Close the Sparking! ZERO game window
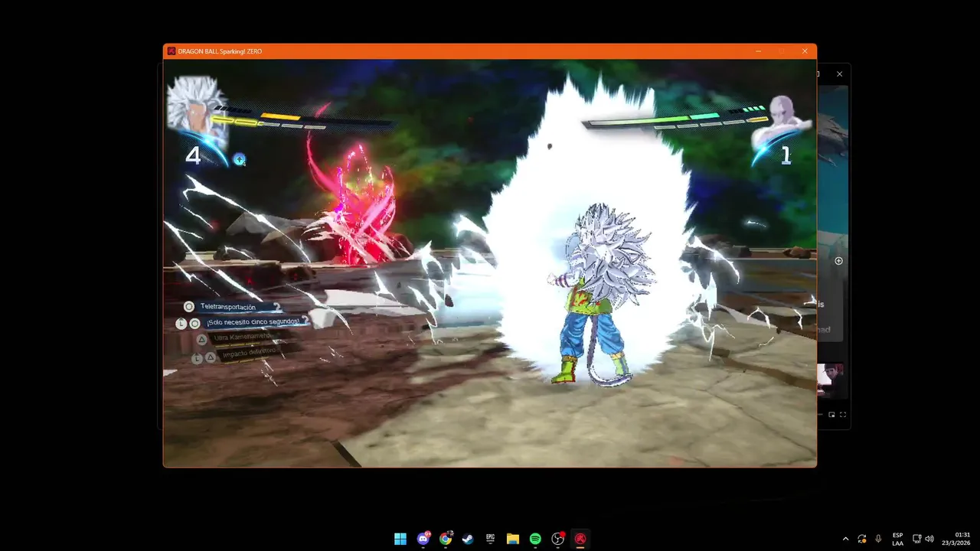The height and width of the screenshot is (551, 980). point(805,51)
